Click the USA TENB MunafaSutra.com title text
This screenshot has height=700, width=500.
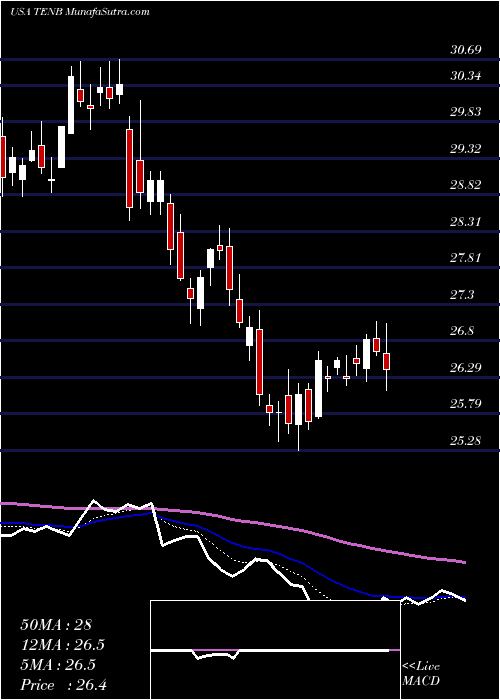point(80,12)
